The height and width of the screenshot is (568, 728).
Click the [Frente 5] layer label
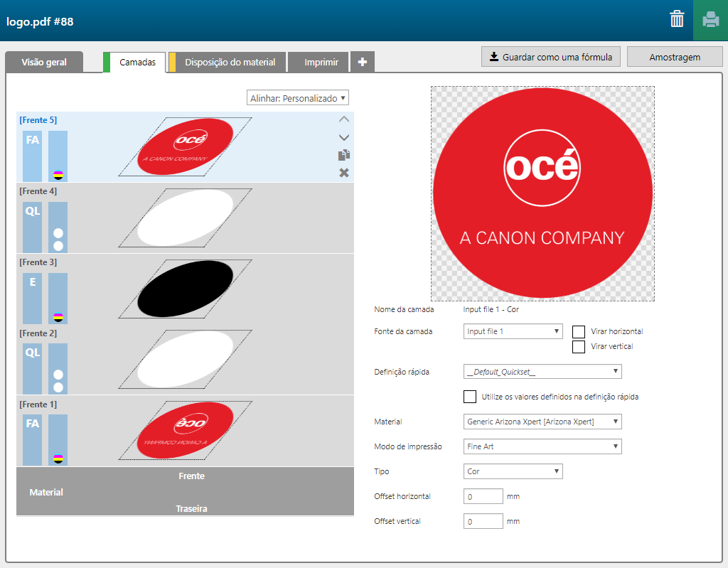[38, 120]
